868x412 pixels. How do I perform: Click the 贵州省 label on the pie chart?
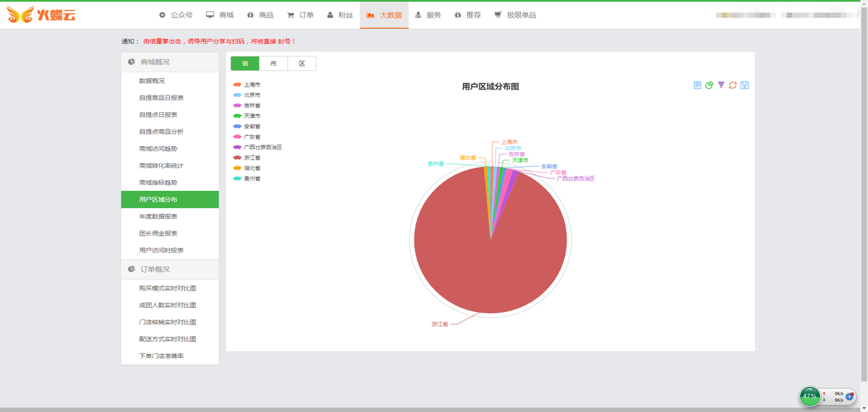[435, 164]
